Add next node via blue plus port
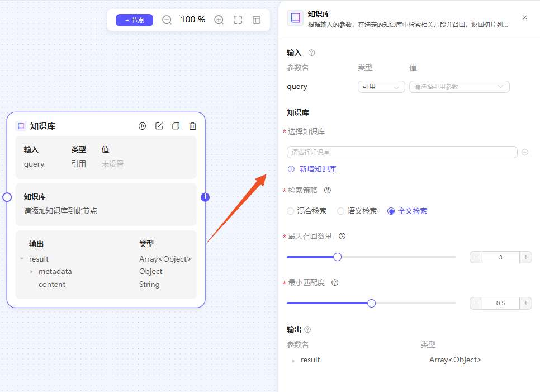Viewport: 540px width, 392px height. coord(205,197)
